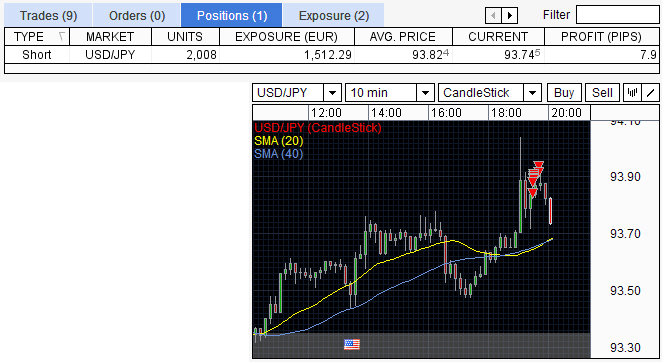Open the 10 min timeframe dropdown arrow
Image resolution: width=662 pixels, height=362 pixels.
pyautogui.click(x=425, y=93)
